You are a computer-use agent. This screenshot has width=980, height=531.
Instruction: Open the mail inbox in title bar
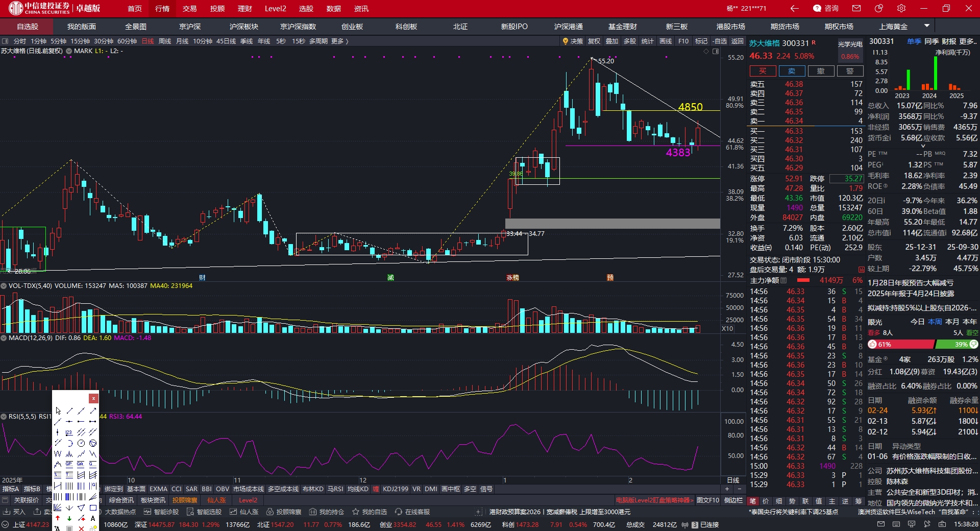(x=856, y=9)
